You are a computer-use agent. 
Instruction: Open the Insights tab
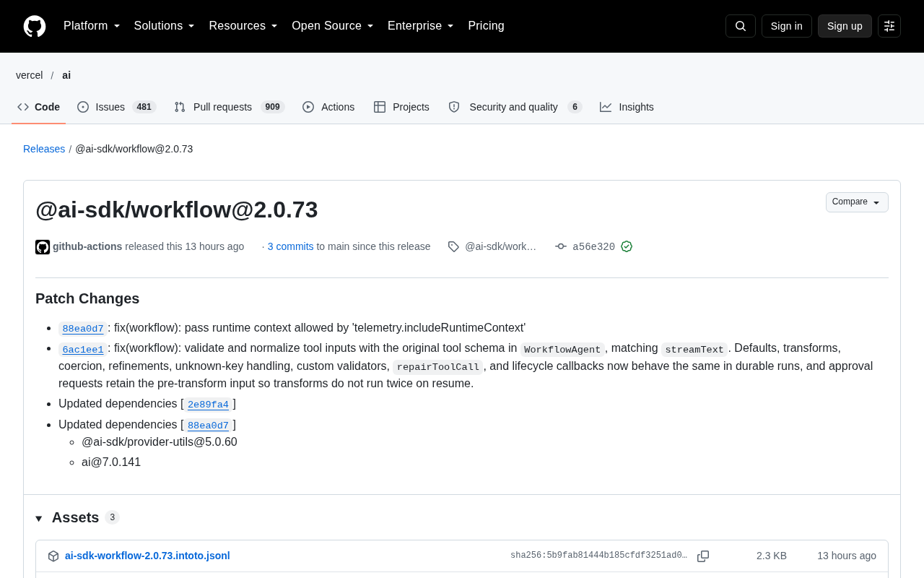pos(627,107)
